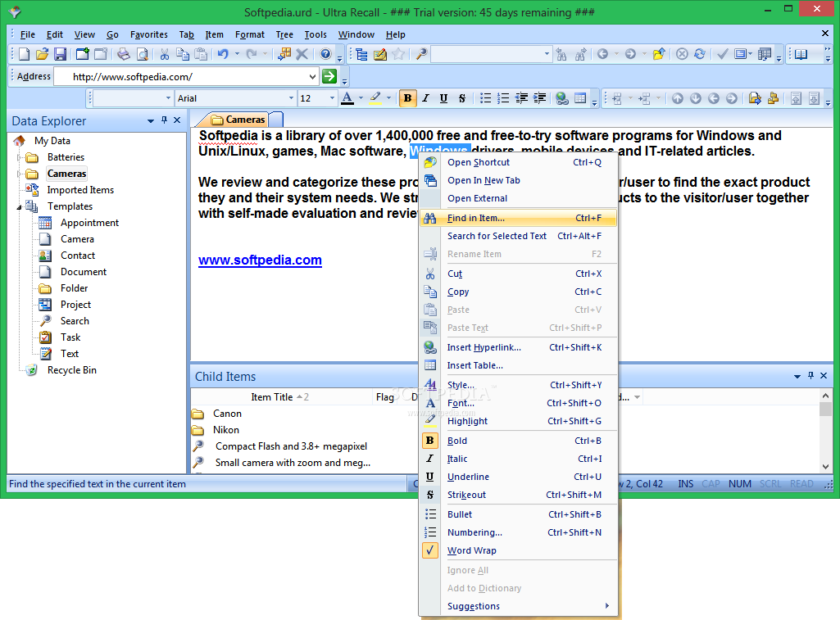840x620 pixels.
Task: Click the Child Items vertical scrollbar
Action: (825, 431)
